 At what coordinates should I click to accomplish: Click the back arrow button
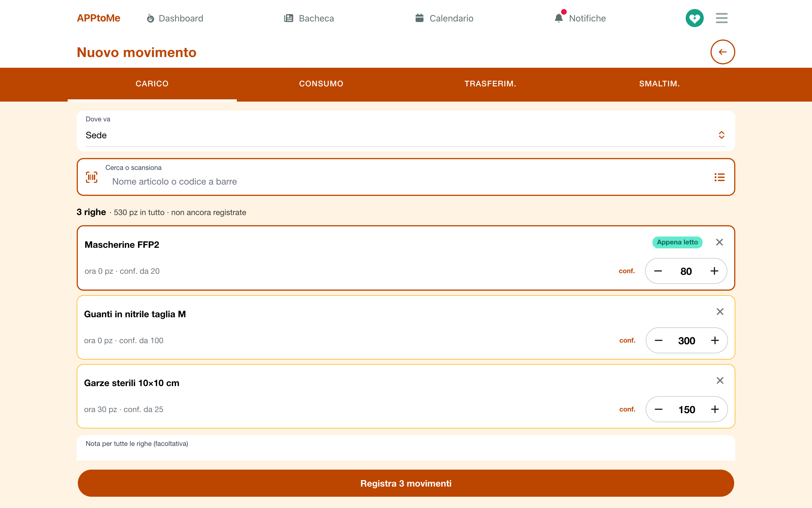pos(722,52)
